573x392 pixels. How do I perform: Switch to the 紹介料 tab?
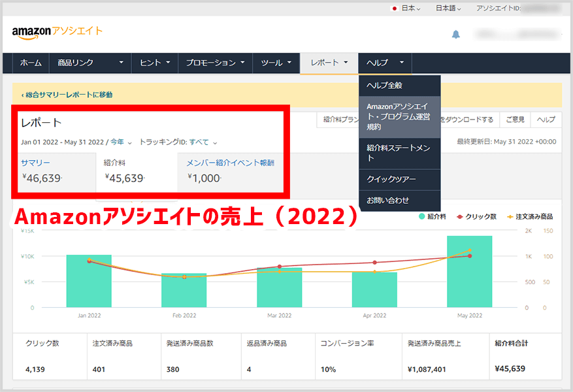(x=137, y=172)
